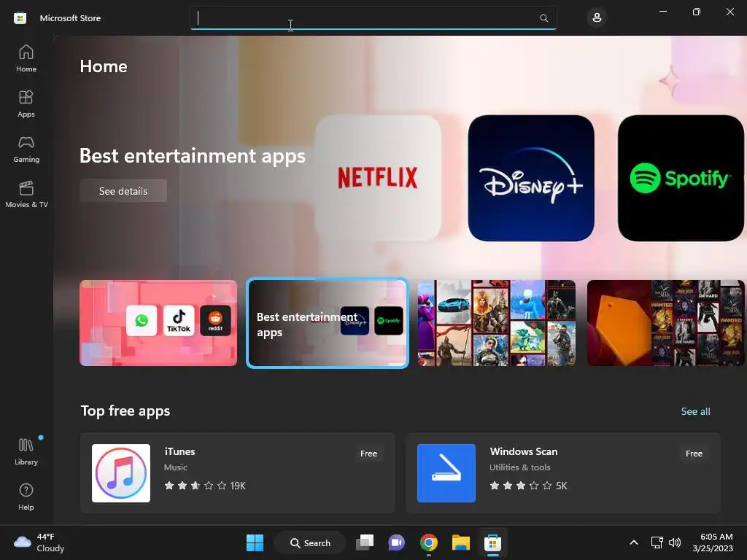This screenshot has width=747, height=560.
Task: Click See all for Top free apps
Action: click(695, 411)
